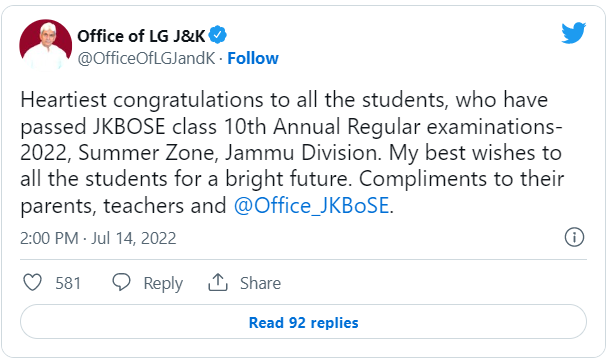Open the tweet info circle icon
The width and height of the screenshot is (608, 363).
point(574,237)
